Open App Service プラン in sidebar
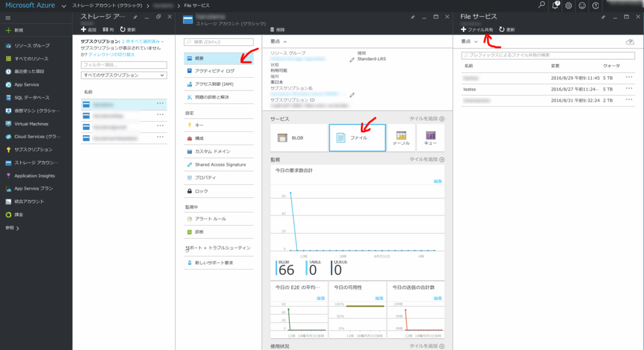The height and width of the screenshot is (350, 644). tap(33, 189)
